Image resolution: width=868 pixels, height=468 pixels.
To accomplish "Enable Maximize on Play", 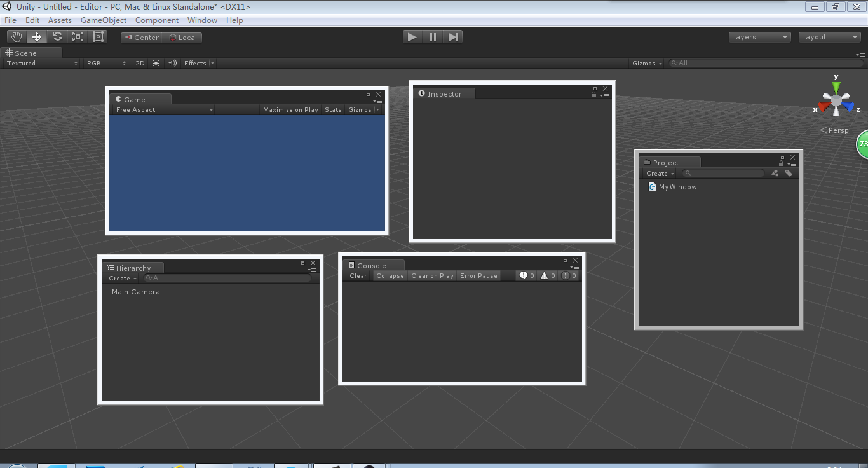I will click(290, 109).
